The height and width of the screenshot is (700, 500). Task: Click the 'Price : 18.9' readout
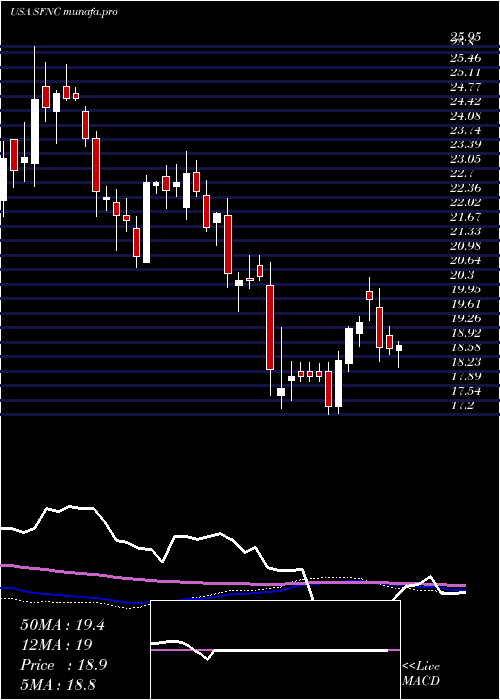(63, 665)
